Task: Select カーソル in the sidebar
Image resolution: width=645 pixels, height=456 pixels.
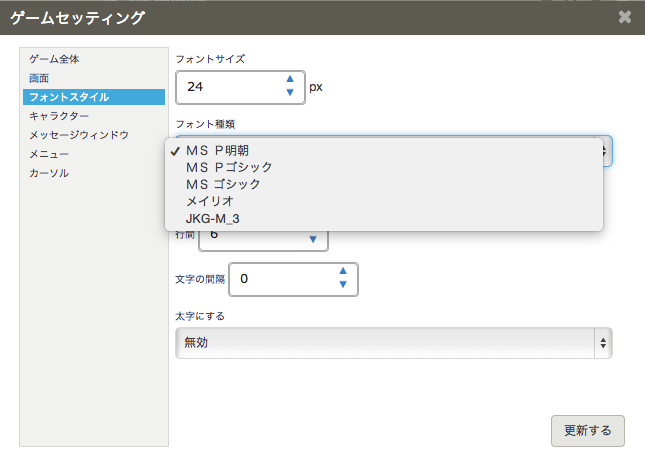Action: point(49,173)
